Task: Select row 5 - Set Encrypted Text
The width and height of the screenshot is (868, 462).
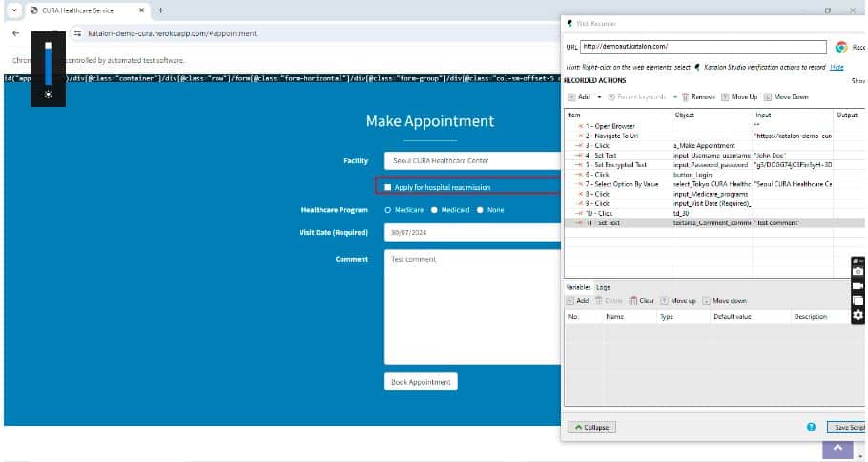Action: tap(714, 164)
